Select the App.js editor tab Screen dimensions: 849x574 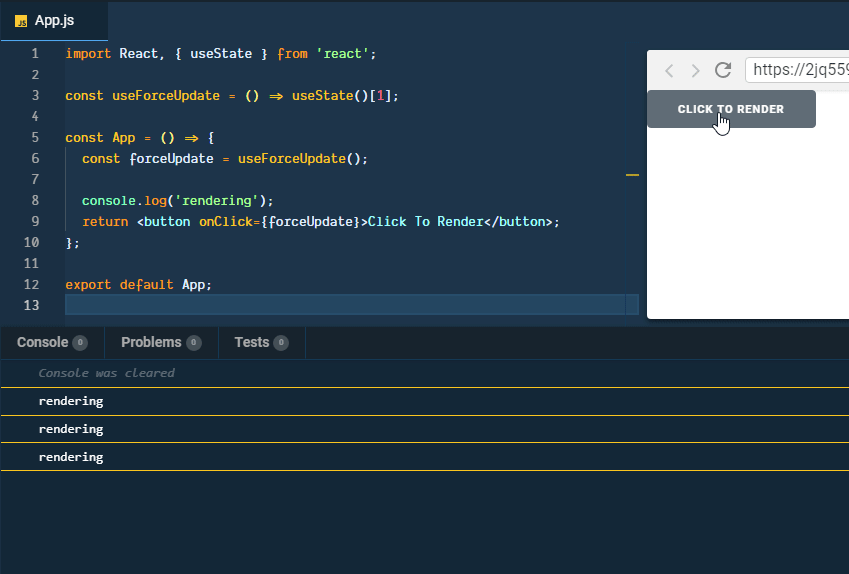(54, 21)
